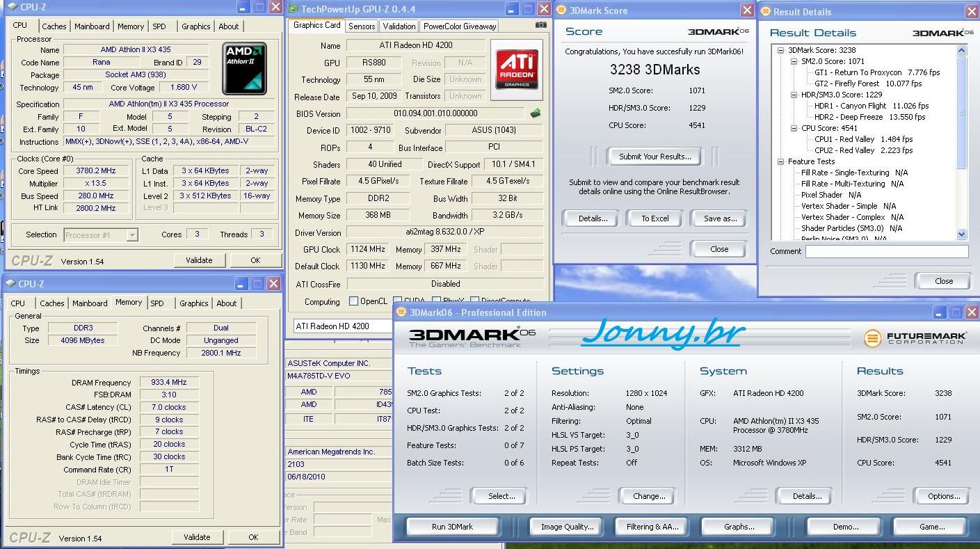Viewport: 980px width, 549px height.
Task: Select Fill Rate - Single-Texturing row
Action: (855, 173)
